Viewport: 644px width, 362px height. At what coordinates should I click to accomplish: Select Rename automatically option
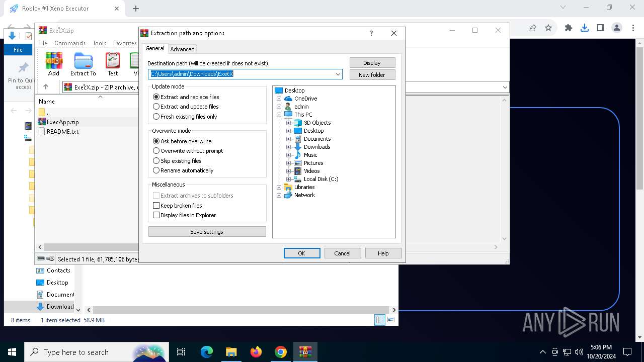coord(183,170)
